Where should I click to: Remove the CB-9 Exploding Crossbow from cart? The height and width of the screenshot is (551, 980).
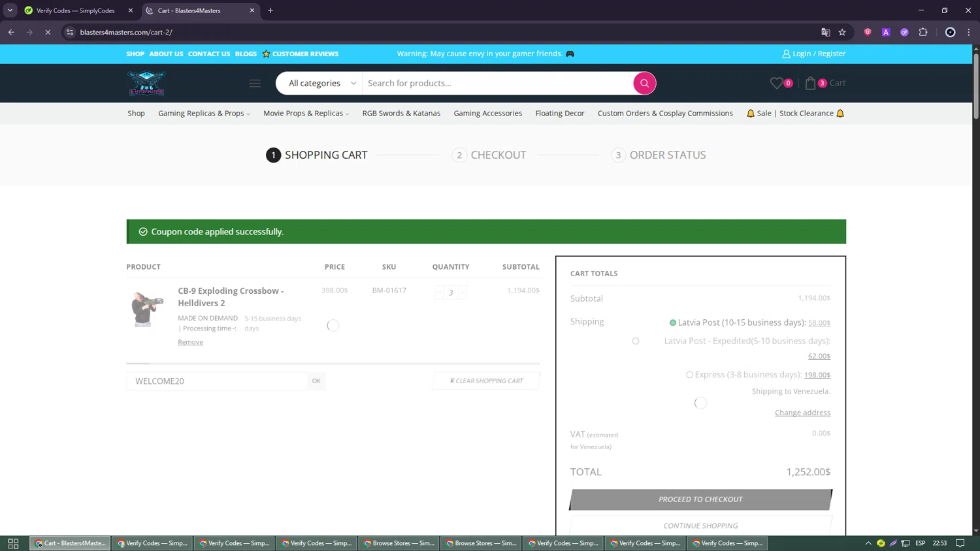(x=190, y=342)
